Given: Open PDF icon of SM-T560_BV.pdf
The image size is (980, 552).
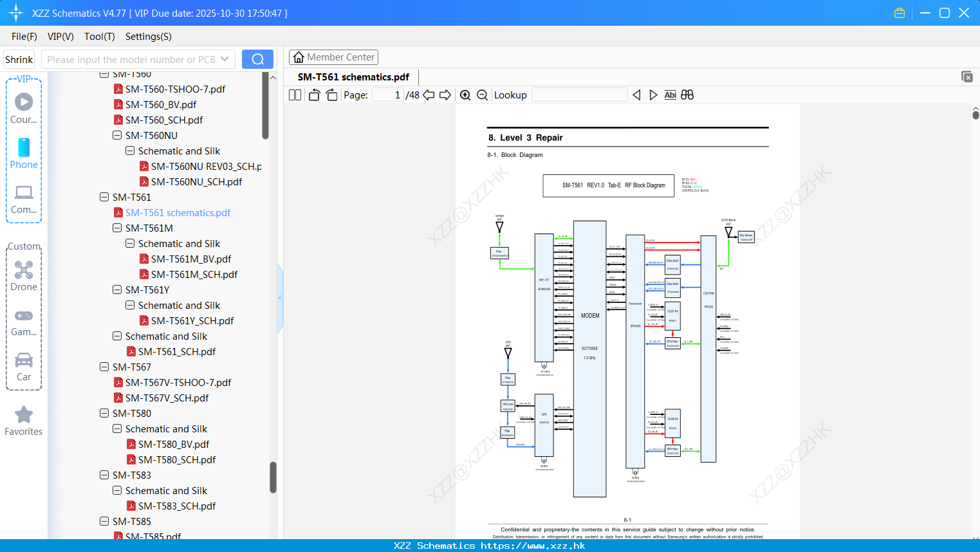Looking at the screenshot, I should (x=118, y=104).
